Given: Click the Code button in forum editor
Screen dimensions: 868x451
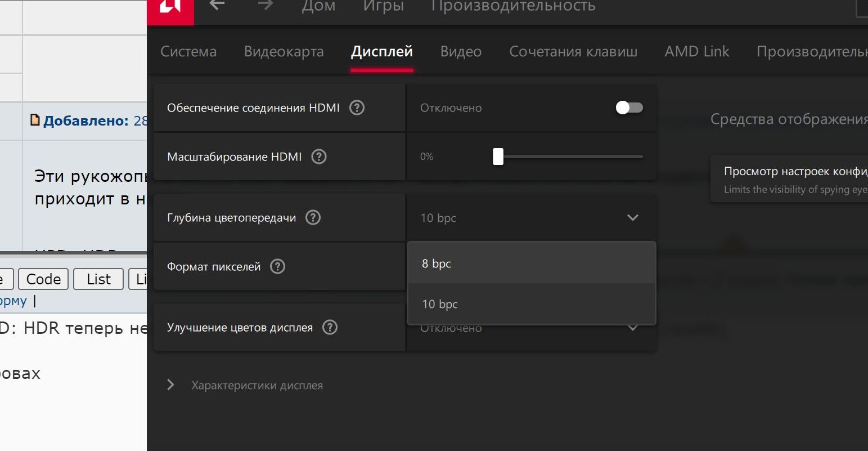Looking at the screenshot, I should click(x=43, y=279).
